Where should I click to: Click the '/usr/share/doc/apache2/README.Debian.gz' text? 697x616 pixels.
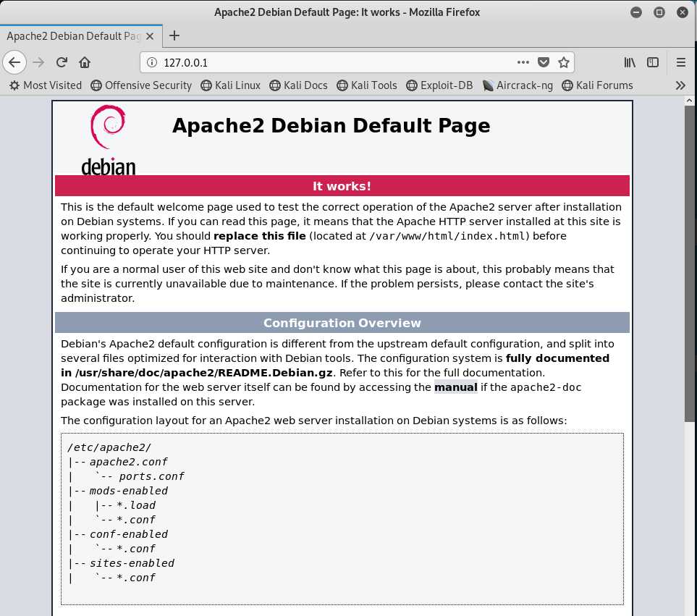[205, 373]
